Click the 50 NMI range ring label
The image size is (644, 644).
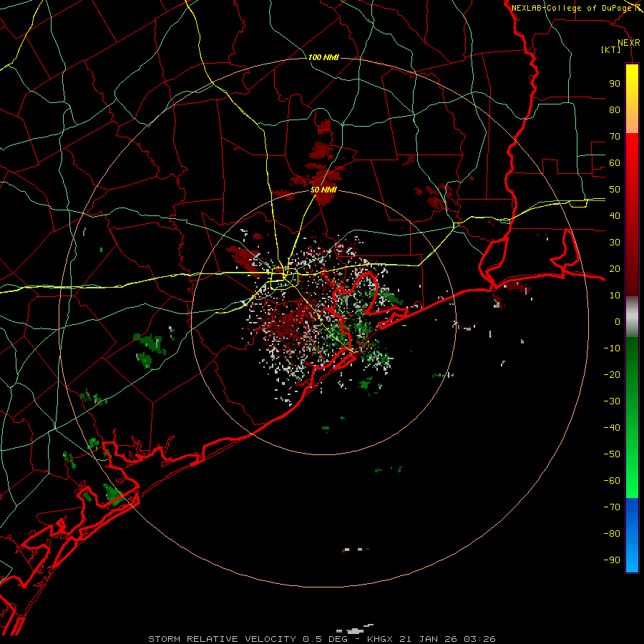tap(323, 190)
